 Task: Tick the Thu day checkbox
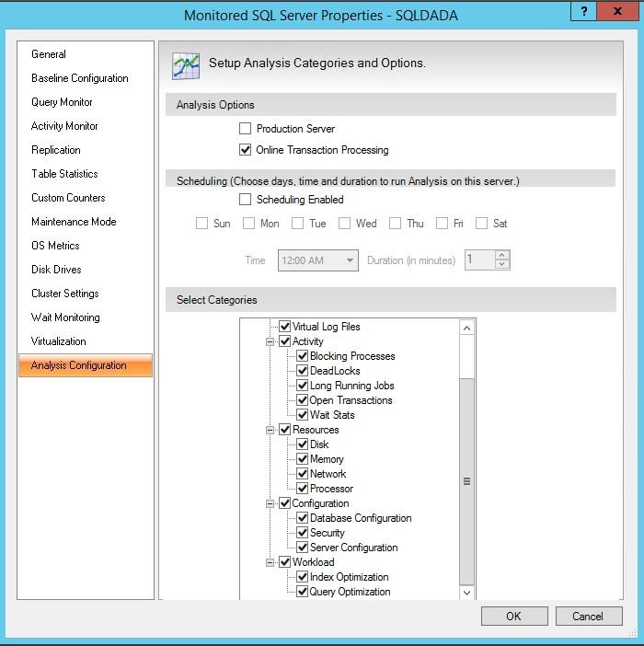[395, 224]
